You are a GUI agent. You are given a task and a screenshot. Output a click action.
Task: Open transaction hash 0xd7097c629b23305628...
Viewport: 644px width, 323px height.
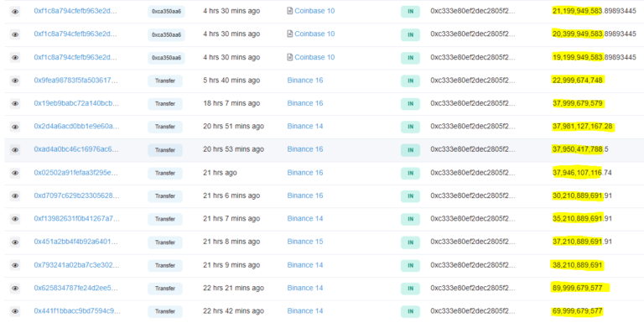pos(76,195)
